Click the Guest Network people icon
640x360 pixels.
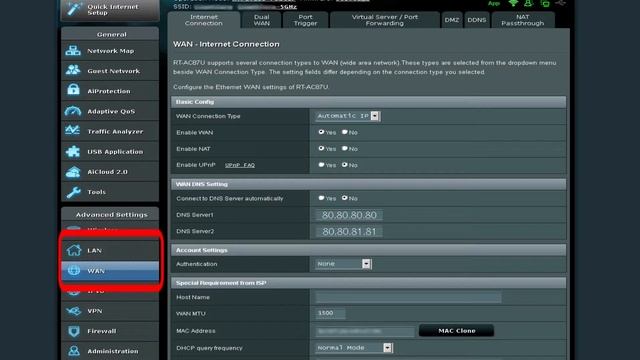point(73,71)
